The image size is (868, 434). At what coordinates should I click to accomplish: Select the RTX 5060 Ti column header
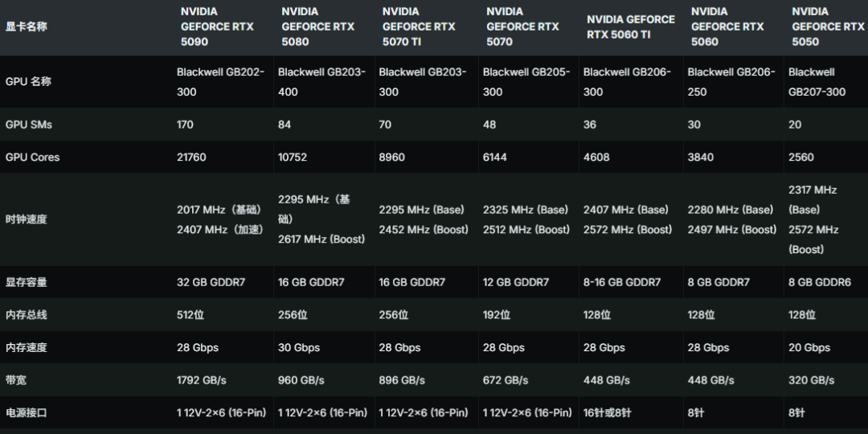tap(631, 27)
